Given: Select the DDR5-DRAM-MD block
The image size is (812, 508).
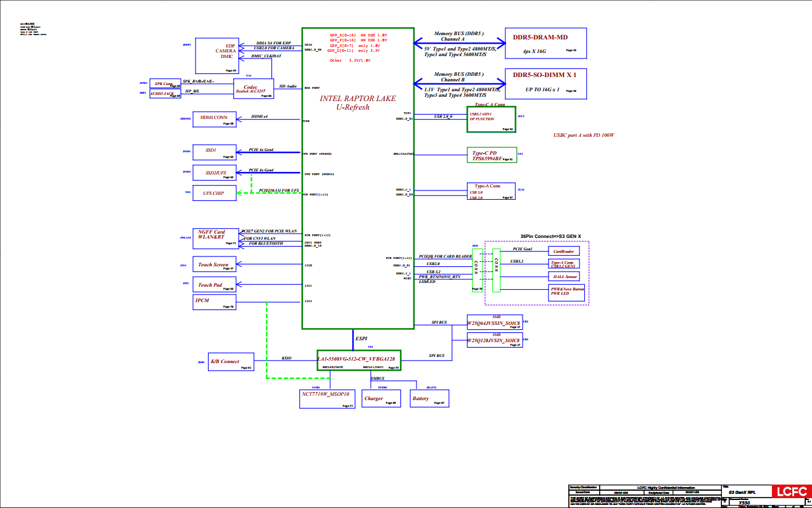Looking at the screenshot, I should (x=545, y=43).
